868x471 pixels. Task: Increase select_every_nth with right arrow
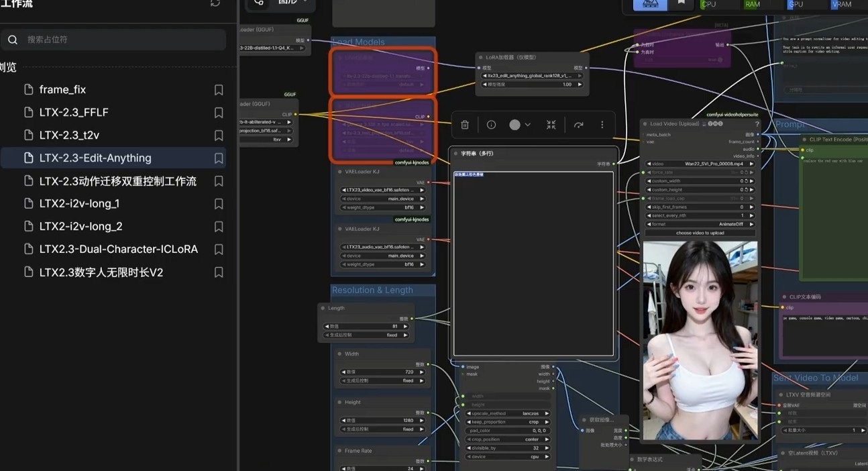[751, 215]
